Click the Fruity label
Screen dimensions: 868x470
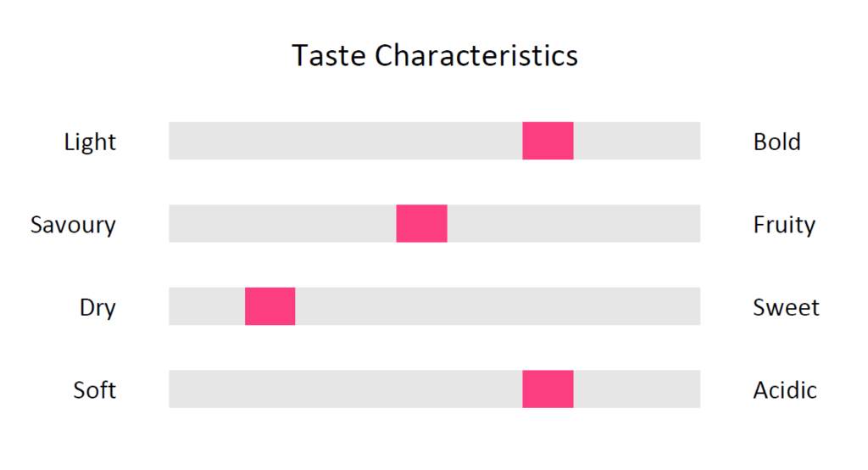784,225
